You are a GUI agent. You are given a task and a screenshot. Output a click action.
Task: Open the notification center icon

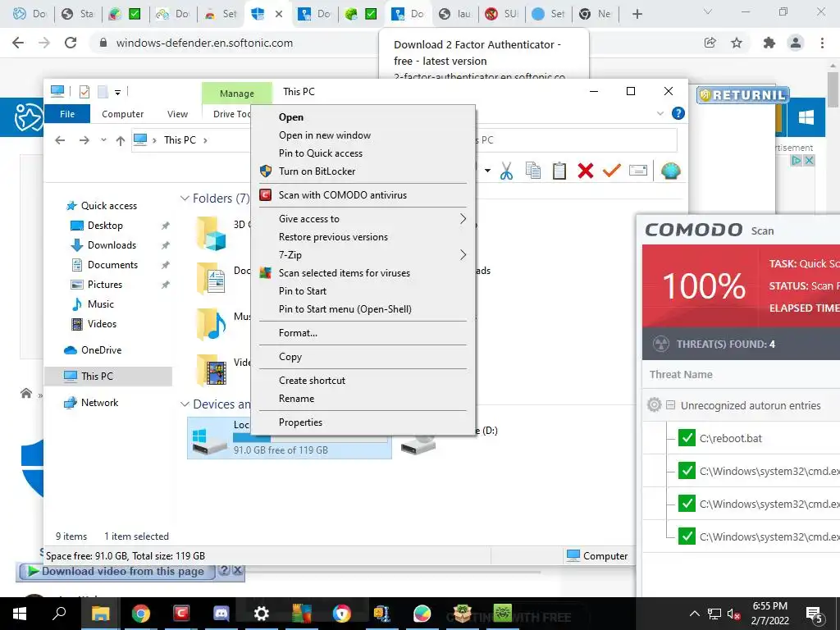click(x=815, y=614)
